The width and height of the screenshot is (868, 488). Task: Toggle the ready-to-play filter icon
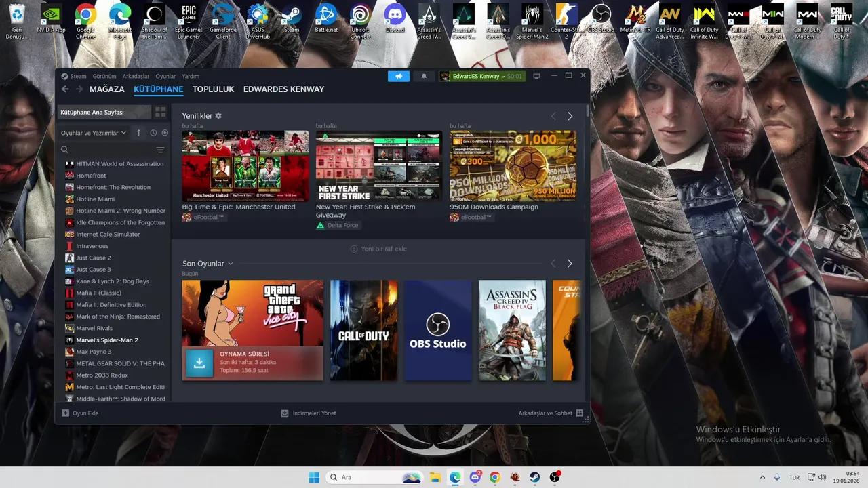(x=165, y=133)
